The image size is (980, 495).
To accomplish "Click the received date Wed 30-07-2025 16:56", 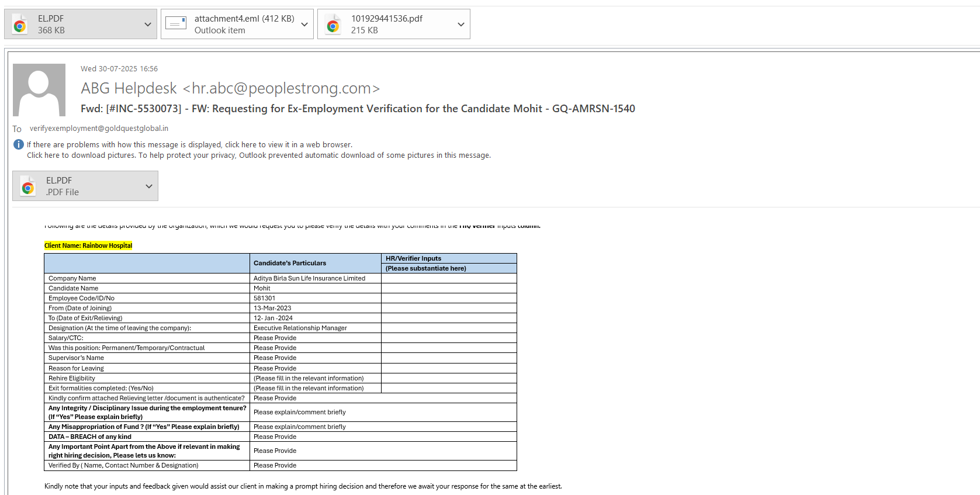I will tap(119, 69).
